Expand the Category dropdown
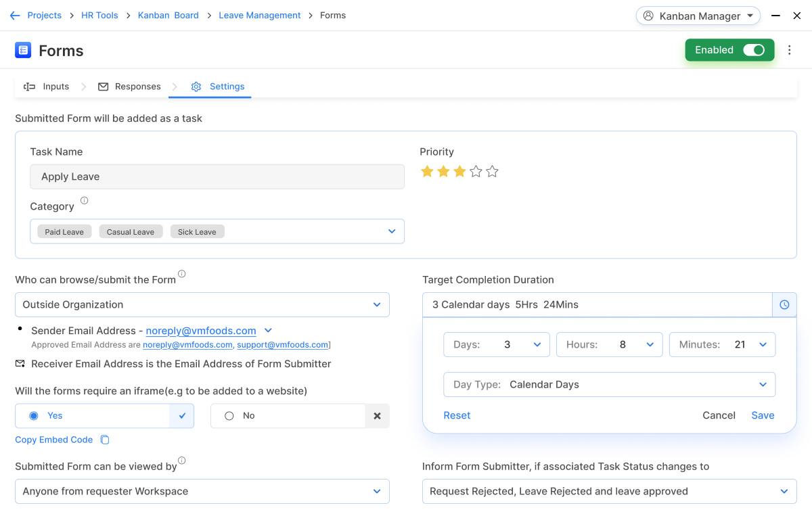The image size is (812, 514). click(391, 231)
